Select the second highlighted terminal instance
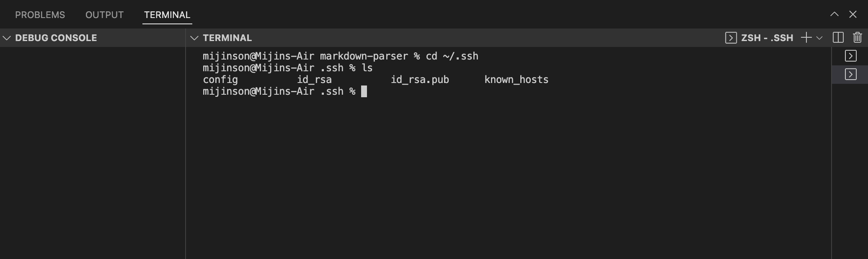 click(x=850, y=75)
